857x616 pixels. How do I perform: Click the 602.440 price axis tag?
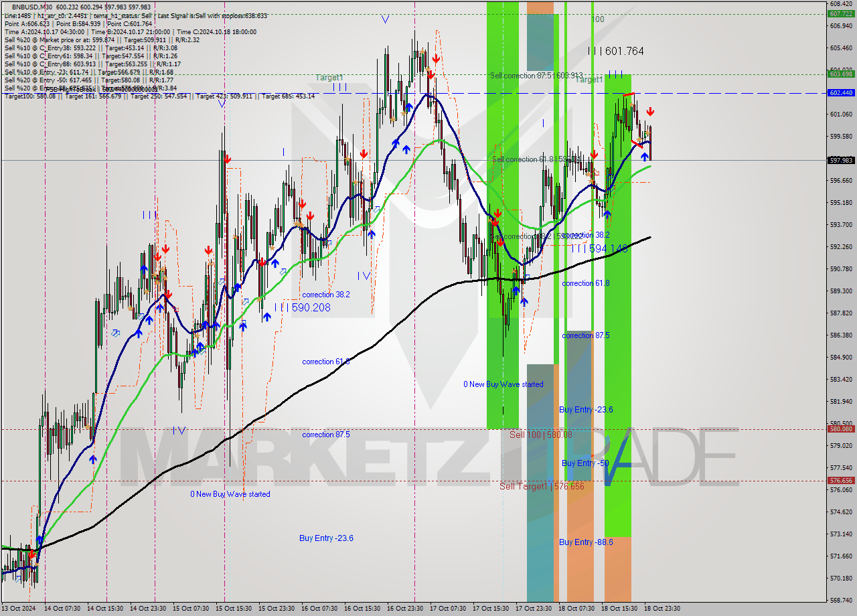[x=840, y=93]
